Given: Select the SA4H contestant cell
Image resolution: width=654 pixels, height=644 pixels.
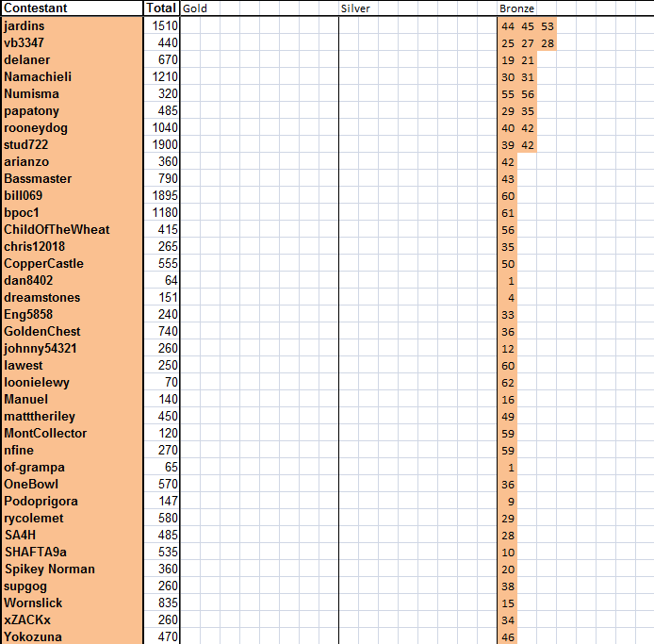Looking at the screenshot, I should (73, 535).
